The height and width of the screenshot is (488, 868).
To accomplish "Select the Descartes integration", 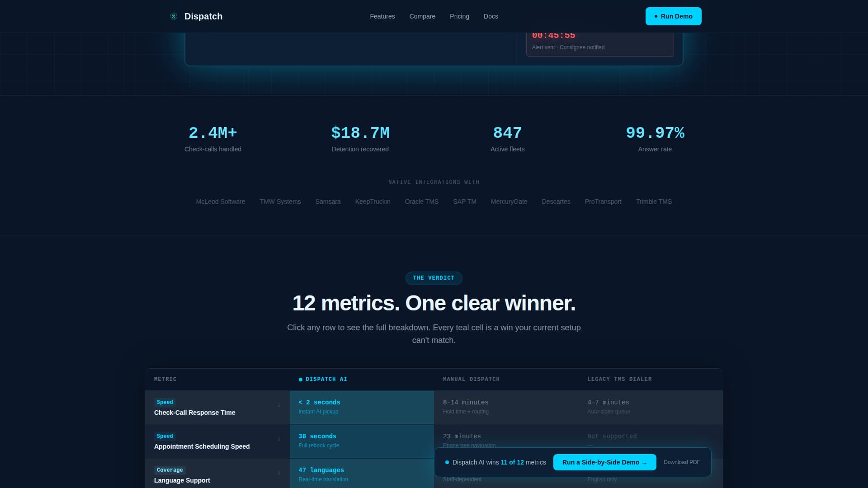I will pyautogui.click(x=556, y=202).
